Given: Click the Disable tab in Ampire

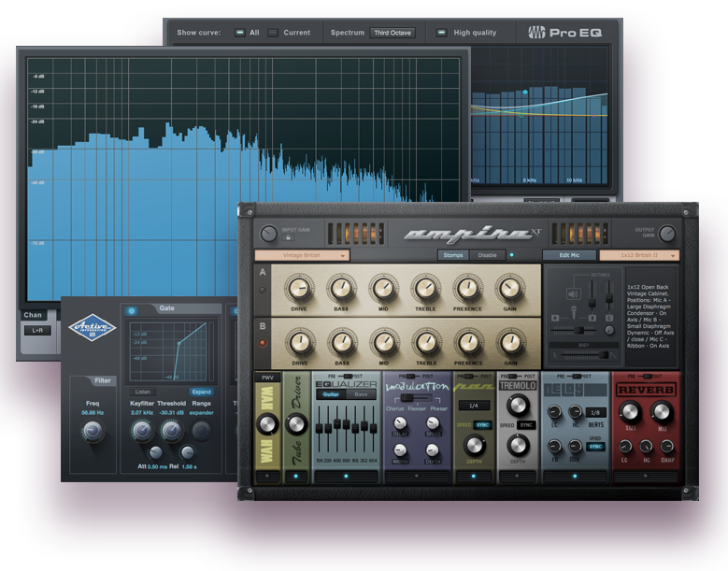Looking at the screenshot, I should (487, 255).
